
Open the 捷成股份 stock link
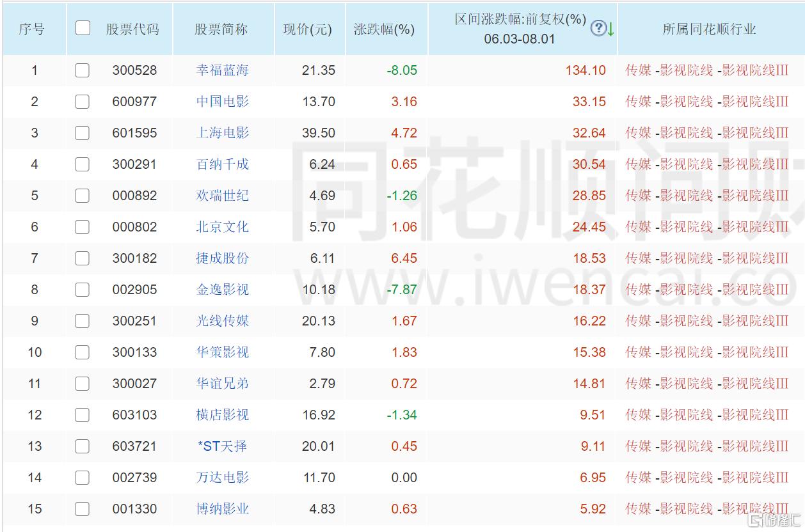tap(222, 258)
